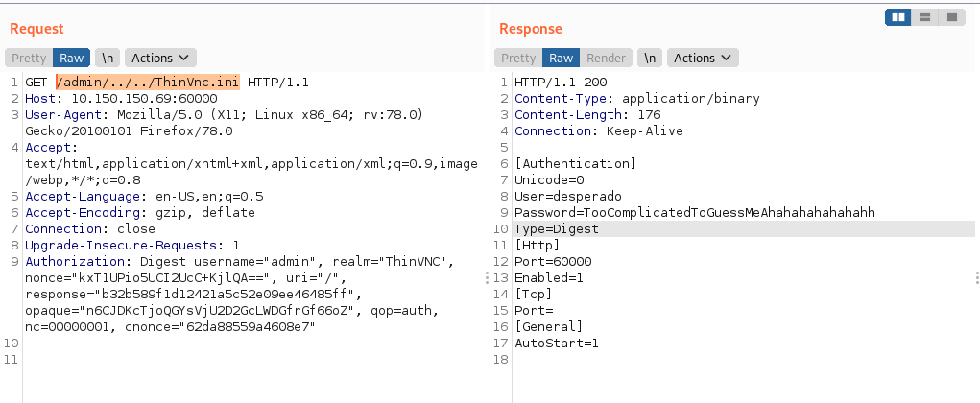The width and height of the screenshot is (980, 403).
Task: Switch Response view to Pretty tab
Action: pos(518,58)
